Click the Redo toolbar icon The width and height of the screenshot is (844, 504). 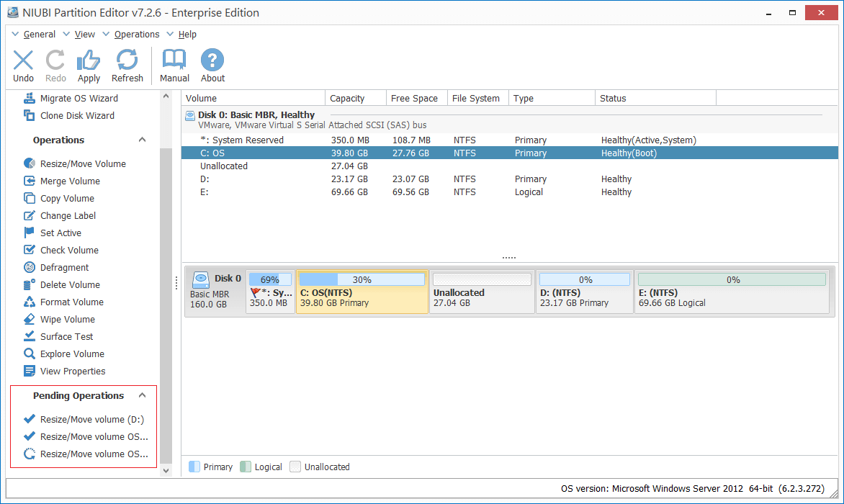click(55, 60)
